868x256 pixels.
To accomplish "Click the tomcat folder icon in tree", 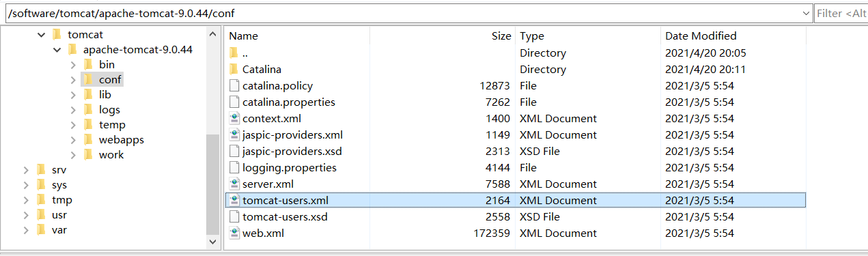I will pyautogui.click(x=57, y=35).
